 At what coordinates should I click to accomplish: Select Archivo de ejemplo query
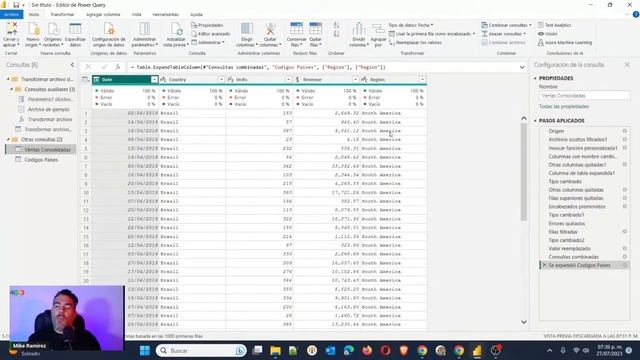click(x=49, y=109)
